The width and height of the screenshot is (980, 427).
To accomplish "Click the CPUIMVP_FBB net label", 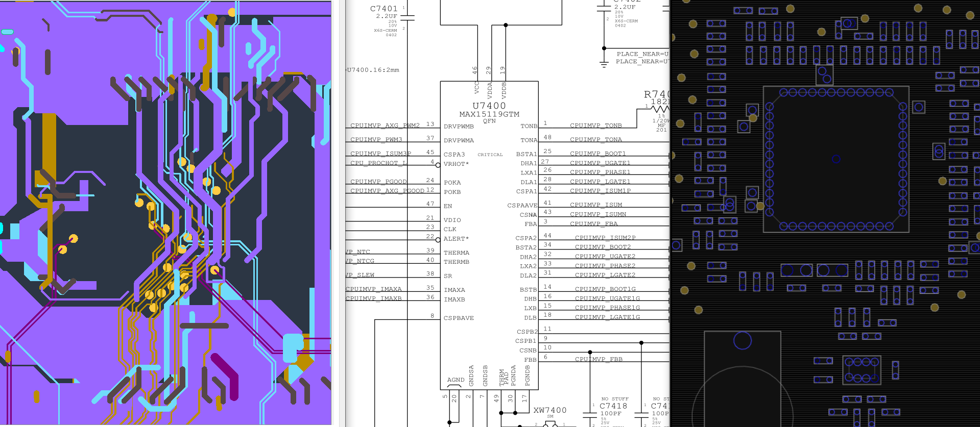I will click(599, 359).
